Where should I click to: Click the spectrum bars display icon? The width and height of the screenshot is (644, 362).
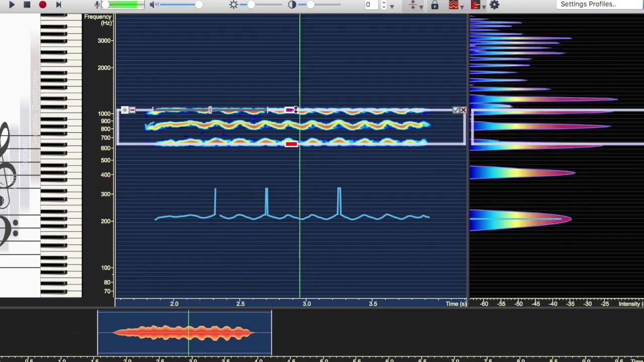coord(475,5)
